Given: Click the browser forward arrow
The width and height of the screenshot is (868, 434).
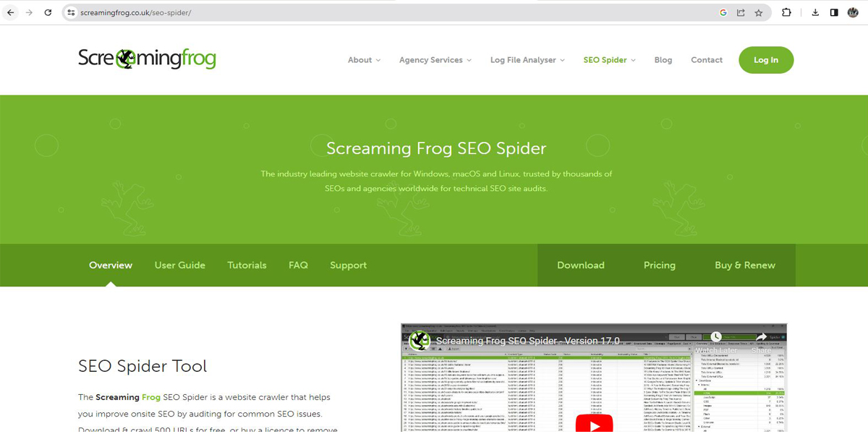Looking at the screenshot, I should (x=29, y=12).
